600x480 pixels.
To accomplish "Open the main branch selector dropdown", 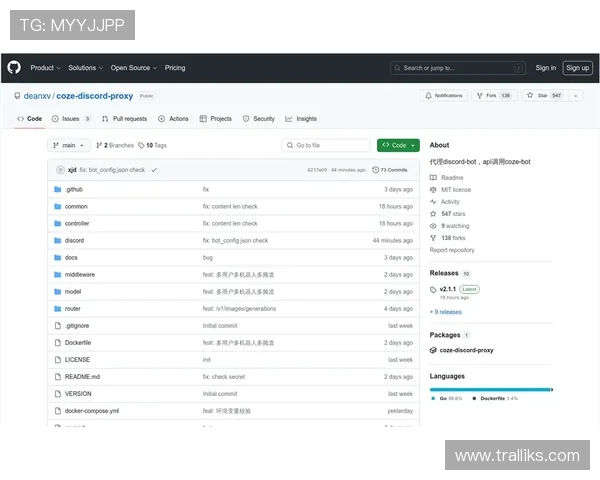I will point(68,145).
